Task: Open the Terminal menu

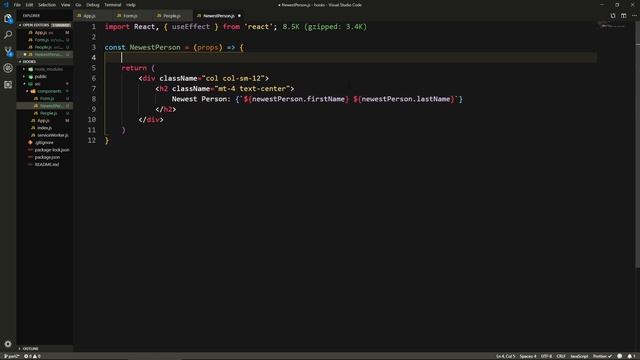Action: (x=113, y=5)
